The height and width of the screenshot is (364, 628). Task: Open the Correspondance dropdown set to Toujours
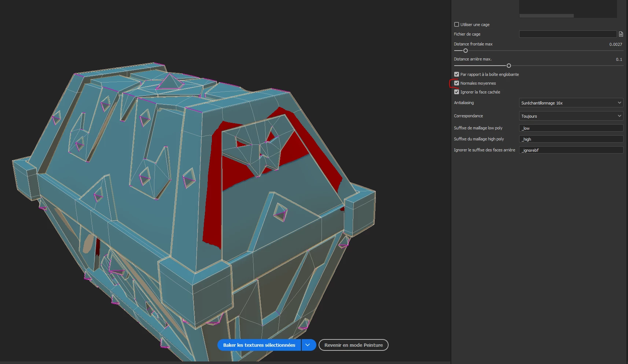(x=571, y=116)
